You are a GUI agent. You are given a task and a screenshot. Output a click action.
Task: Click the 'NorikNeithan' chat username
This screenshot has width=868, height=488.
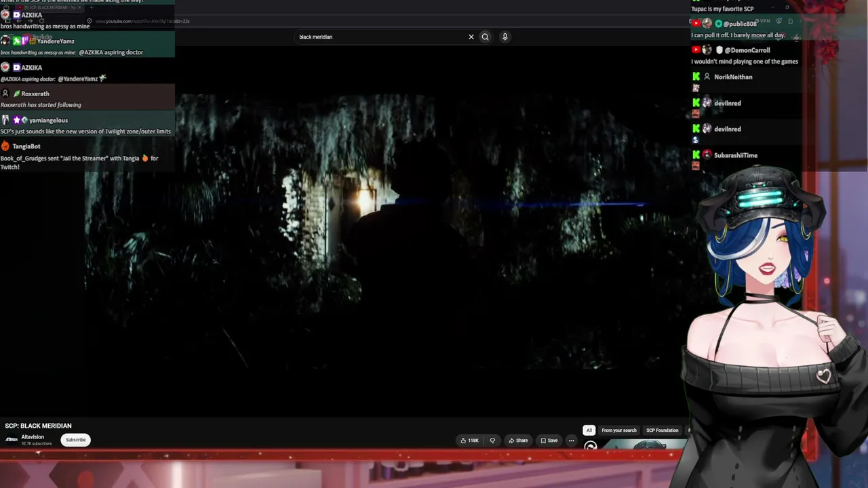tap(733, 77)
